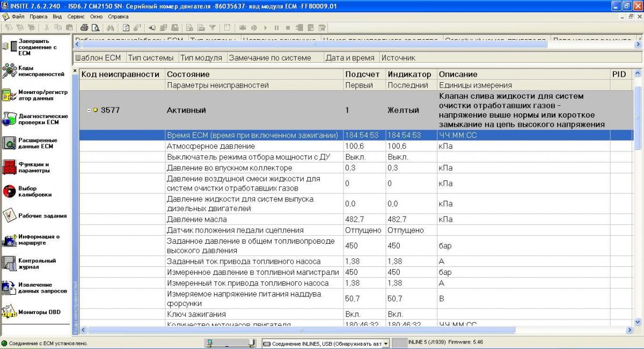
Task: Open Calibration selection (Выбор калибровки) in sidebar
Action: [x=33, y=192]
